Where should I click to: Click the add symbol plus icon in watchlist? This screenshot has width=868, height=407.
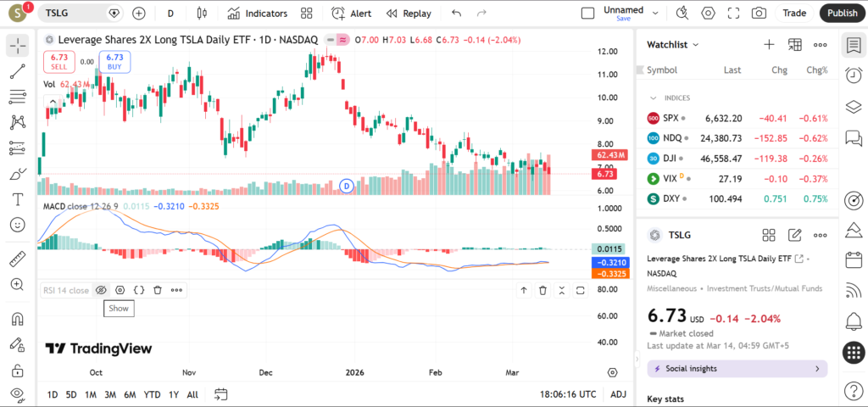click(x=769, y=45)
